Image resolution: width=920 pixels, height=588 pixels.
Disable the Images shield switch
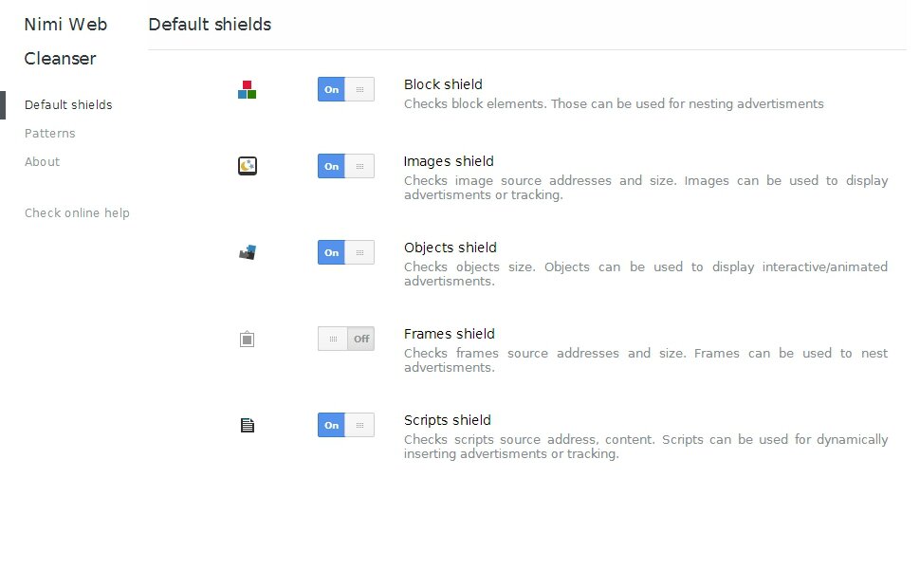[346, 166]
